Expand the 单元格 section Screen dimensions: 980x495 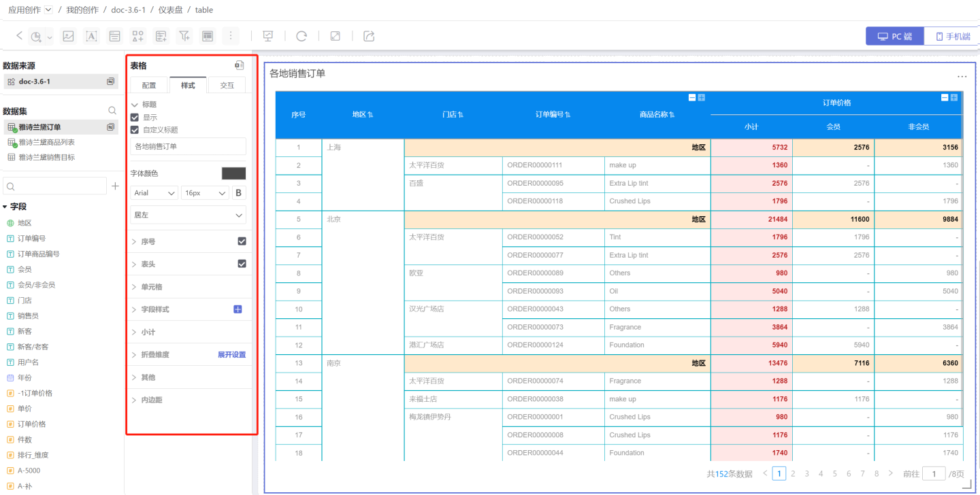click(x=151, y=287)
